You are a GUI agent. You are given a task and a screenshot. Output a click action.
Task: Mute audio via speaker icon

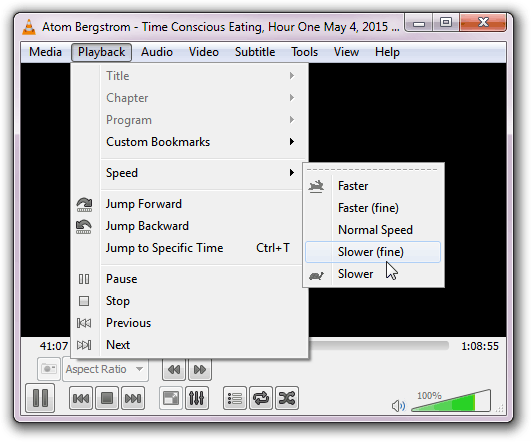coord(398,405)
